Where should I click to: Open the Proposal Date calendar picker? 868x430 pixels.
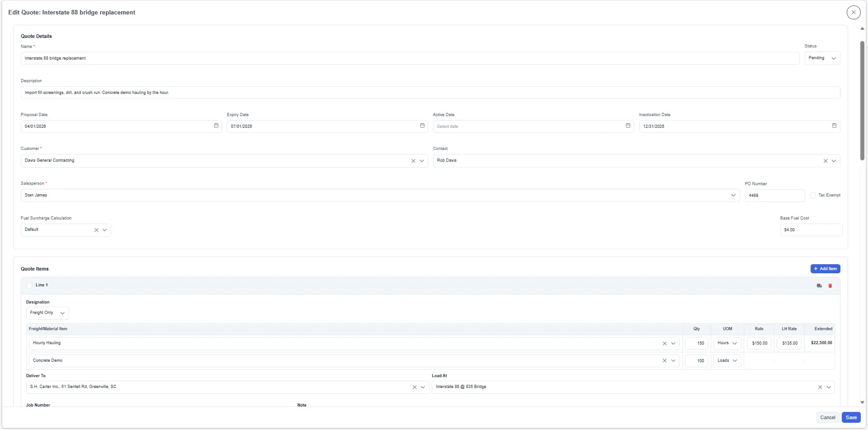click(216, 126)
